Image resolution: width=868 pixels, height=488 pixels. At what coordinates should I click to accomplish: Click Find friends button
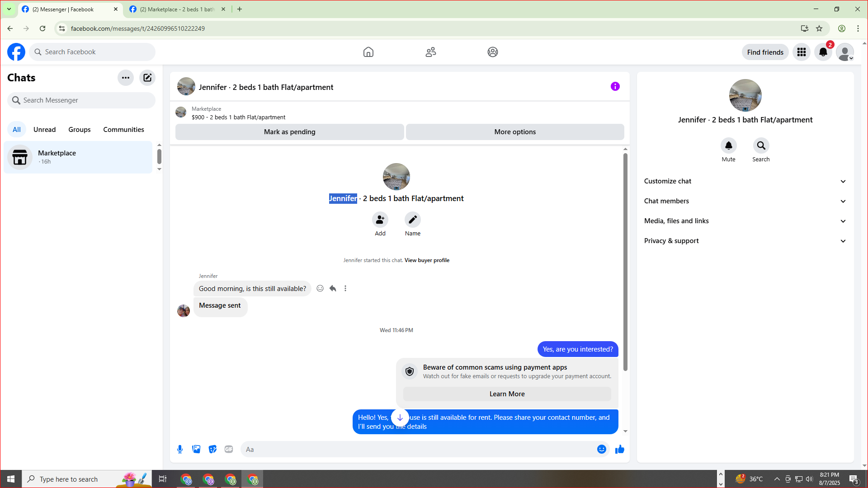[765, 52]
